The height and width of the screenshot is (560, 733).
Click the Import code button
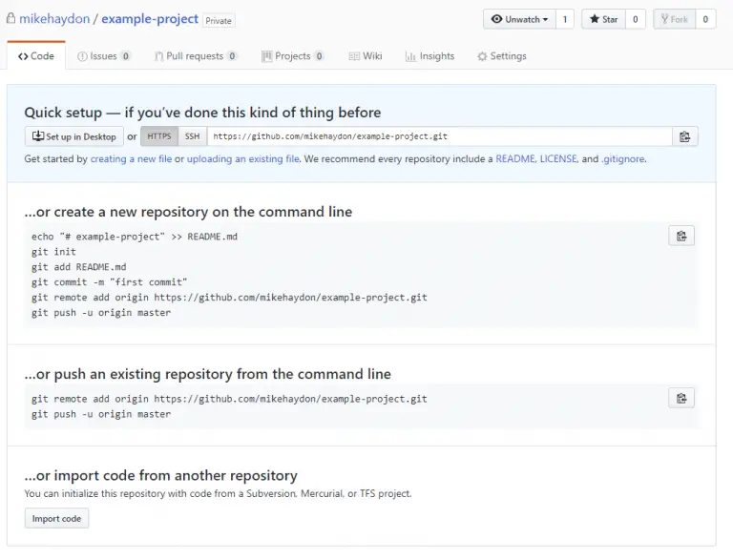56,518
